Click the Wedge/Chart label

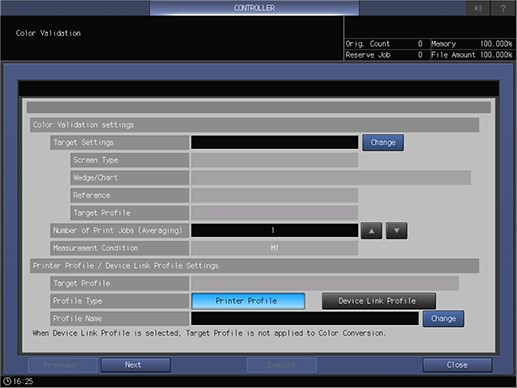129,178
